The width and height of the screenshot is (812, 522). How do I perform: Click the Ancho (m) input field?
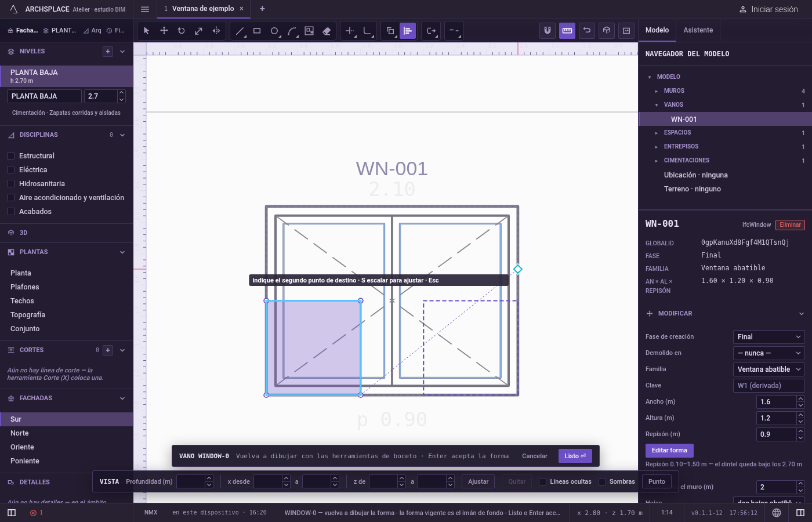point(777,402)
